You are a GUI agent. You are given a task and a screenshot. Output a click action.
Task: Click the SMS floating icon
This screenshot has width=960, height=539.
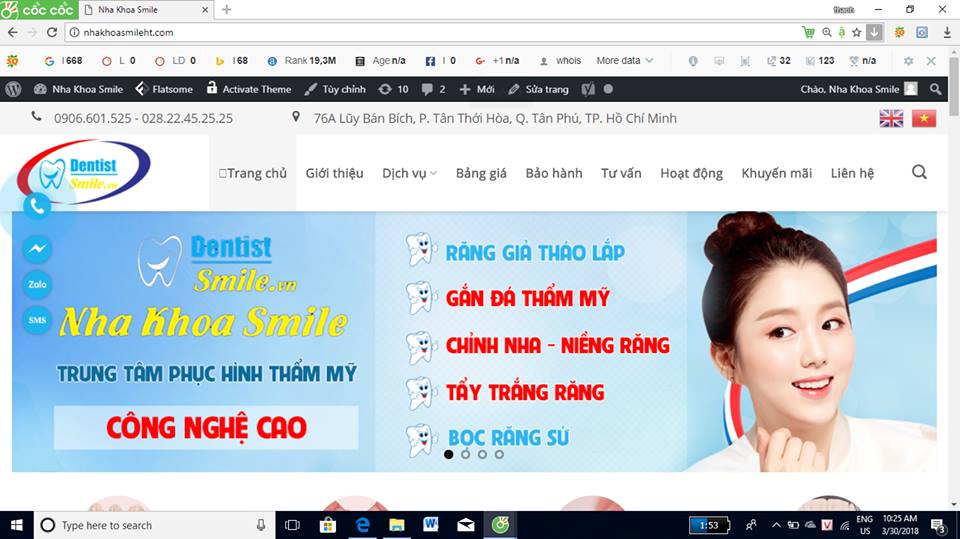pyautogui.click(x=37, y=320)
